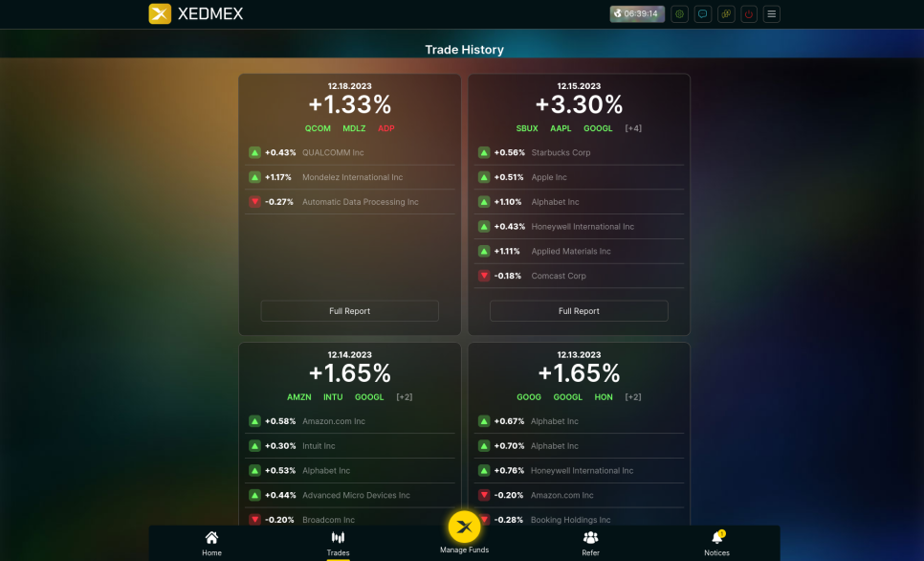Click green arrow beside Honeywell +0.76% row
924x561 pixels.
click(484, 471)
